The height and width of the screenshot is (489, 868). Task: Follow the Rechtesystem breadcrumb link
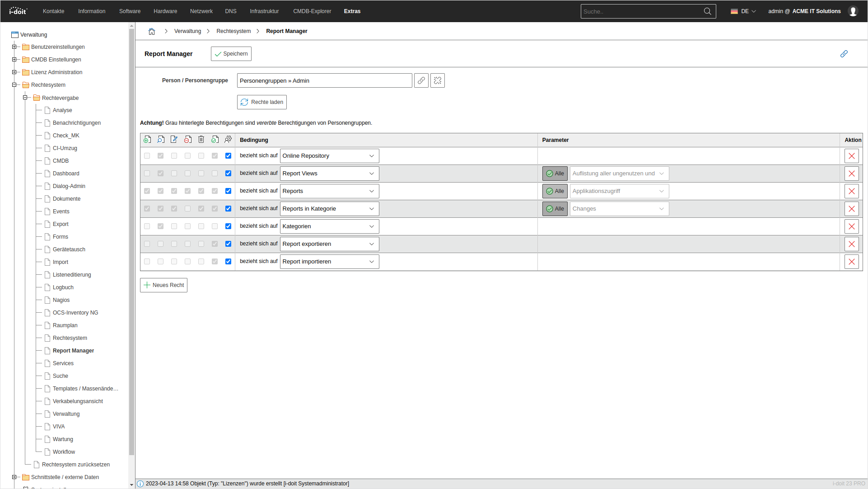coord(233,31)
